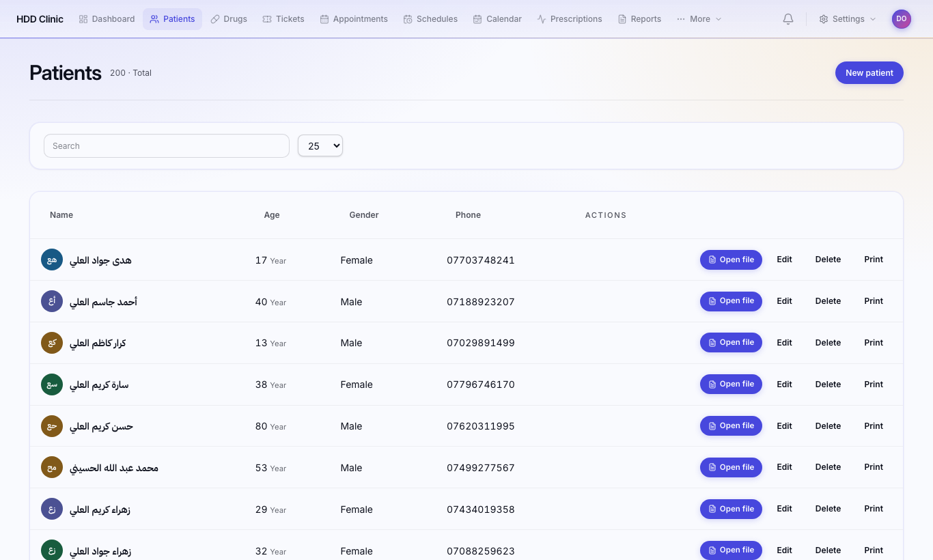
Task: Edit patient with phone 07188923207
Action: pos(784,301)
